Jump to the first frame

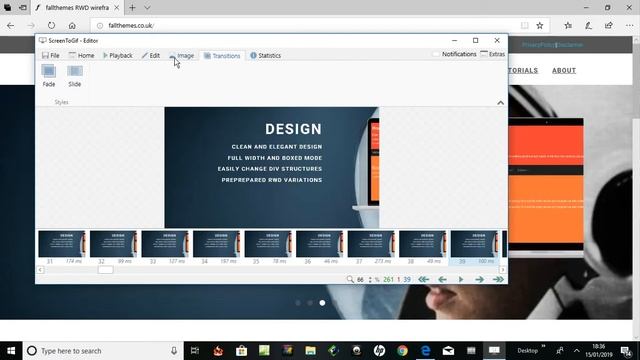pos(424,280)
